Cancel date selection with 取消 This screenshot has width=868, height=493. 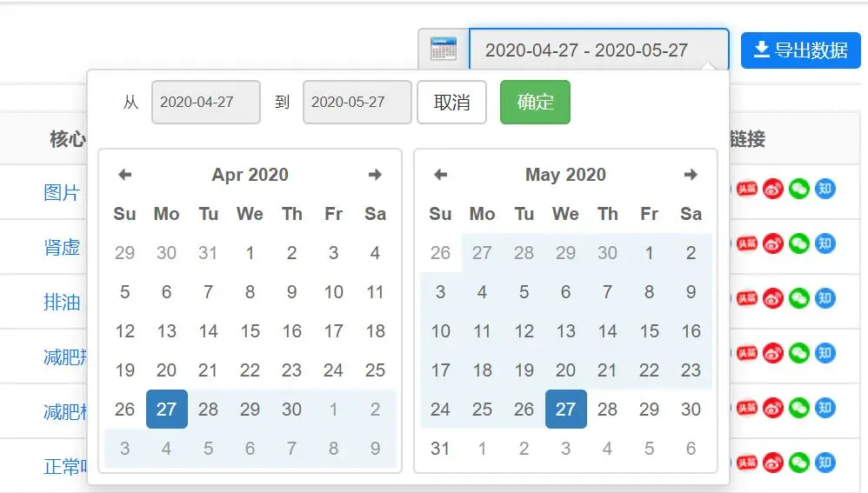click(451, 103)
